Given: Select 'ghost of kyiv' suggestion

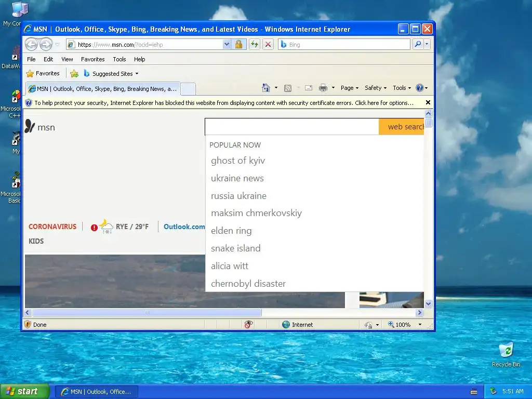Looking at the screenshot, I should pyautogui.click(x=238, y=161).
